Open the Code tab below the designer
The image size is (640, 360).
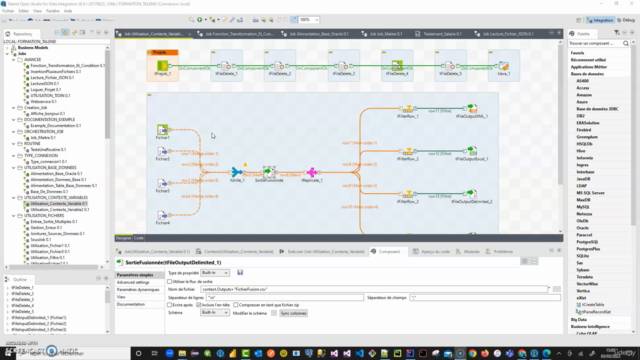coord(139,238)
